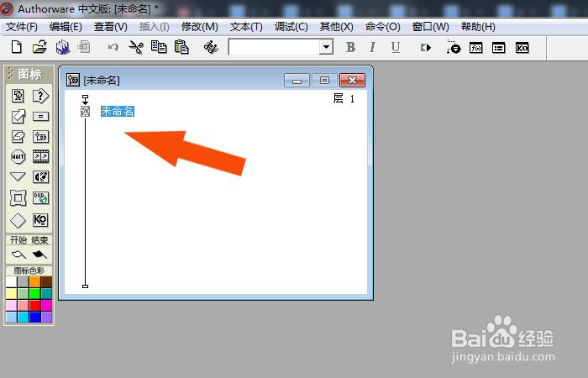588x378 pixels.
Task: Toggle Bold formatting
Action: [x=350, y=47]
